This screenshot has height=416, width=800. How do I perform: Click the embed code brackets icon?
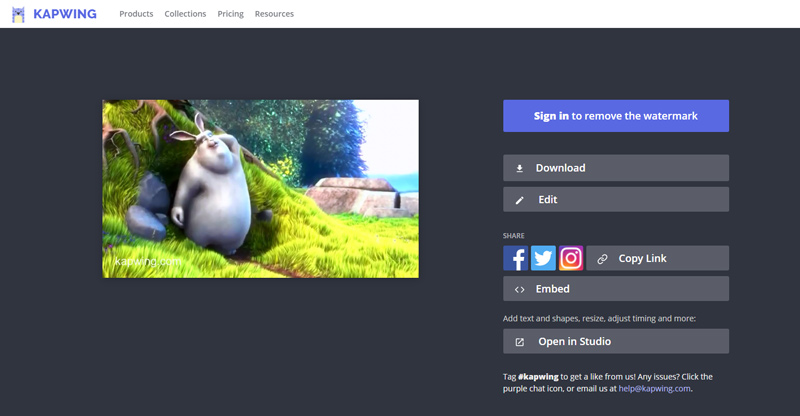pyautogui.click(x=519, y=289)
